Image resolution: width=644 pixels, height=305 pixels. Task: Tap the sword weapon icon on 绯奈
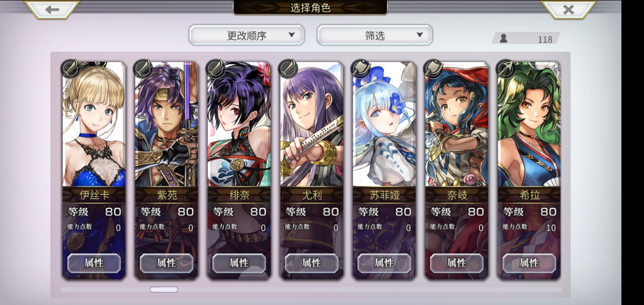tap(216, 69)
